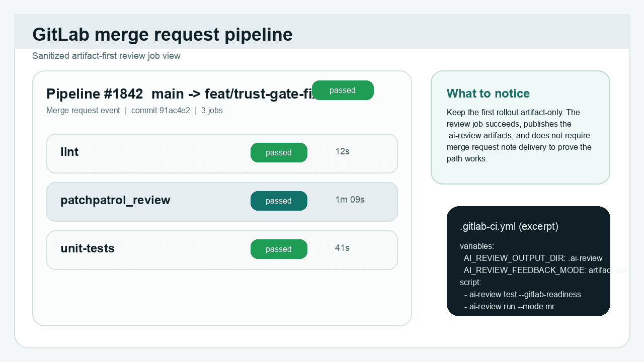
Task: Click the Merge request event label
Action: click(x=83, y=110)
